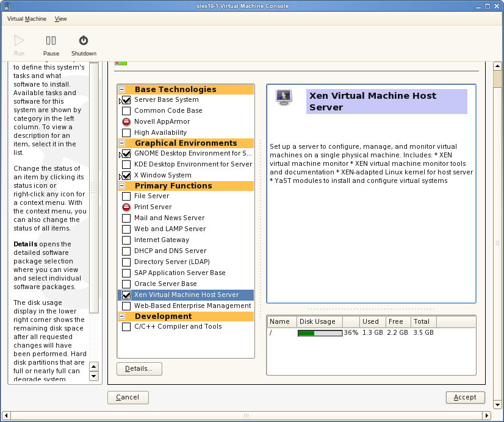This screenshot has width=504, height=422.
Task: Enable the Common Code Base checkbox
Action: (x=126, y=111)
